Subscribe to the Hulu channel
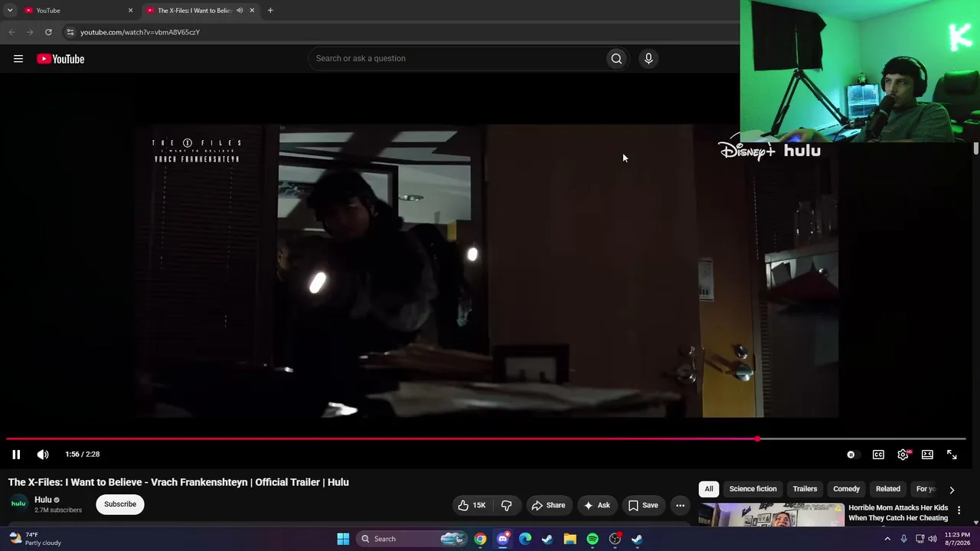980x551 pixels. (x=120, y=504)
